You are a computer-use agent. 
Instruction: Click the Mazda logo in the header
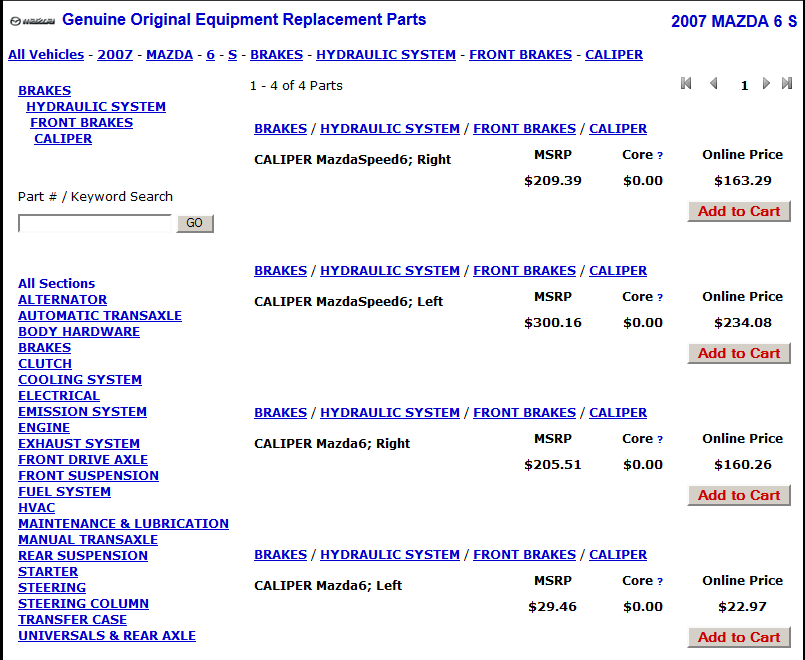tap(33, 21)
